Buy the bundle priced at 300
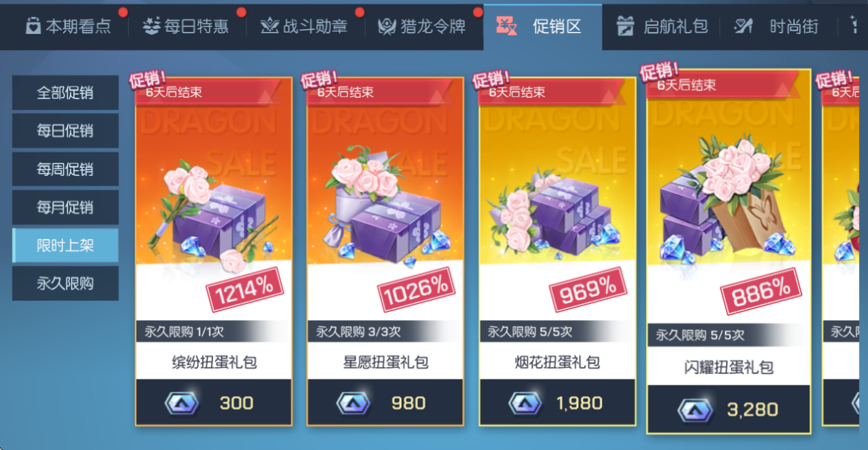The image size is (868, 450). (x=214, y=402)
